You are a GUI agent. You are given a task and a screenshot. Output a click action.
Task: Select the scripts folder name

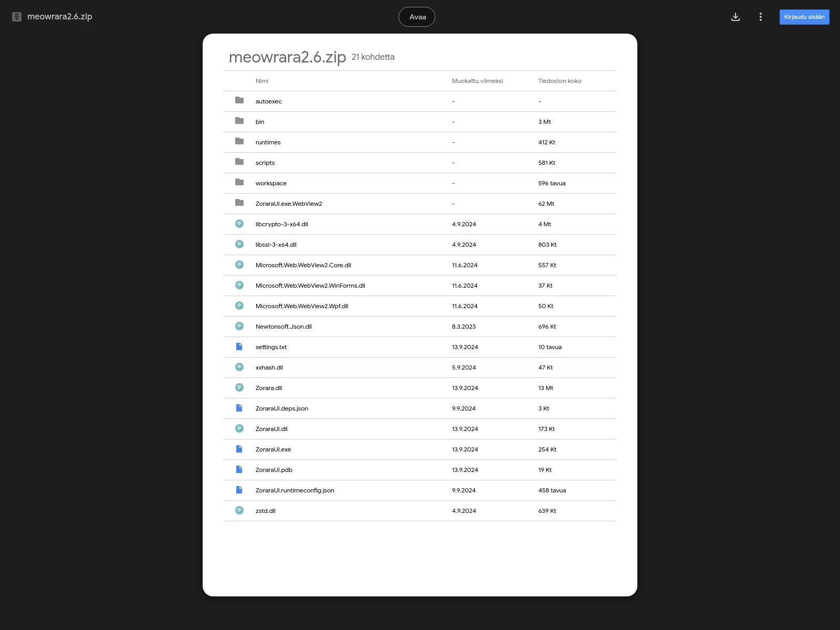click(265, 163)
